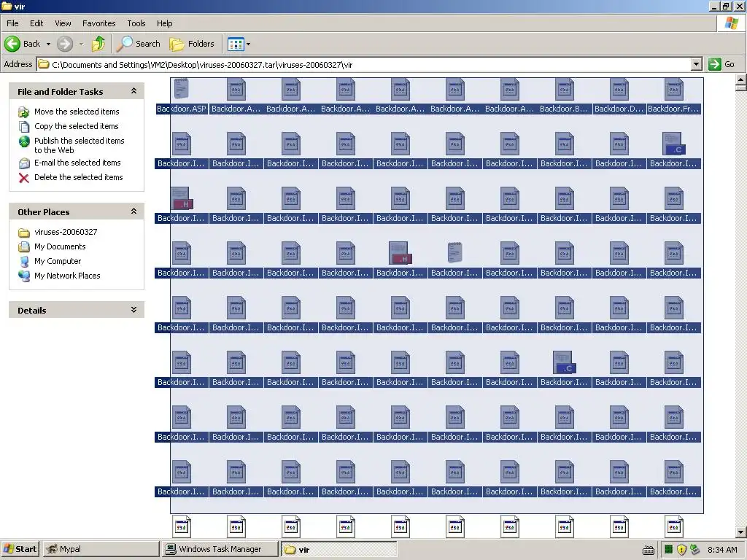Open the Forward history dropdown arrow
The height and width of the screenshot is (560, 747).
click(x=81, y=44)
